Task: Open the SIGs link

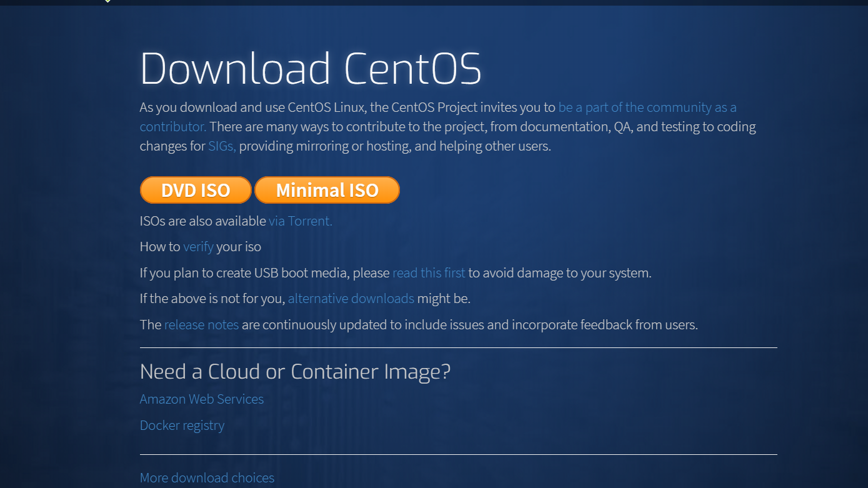Action: [221, 146]
